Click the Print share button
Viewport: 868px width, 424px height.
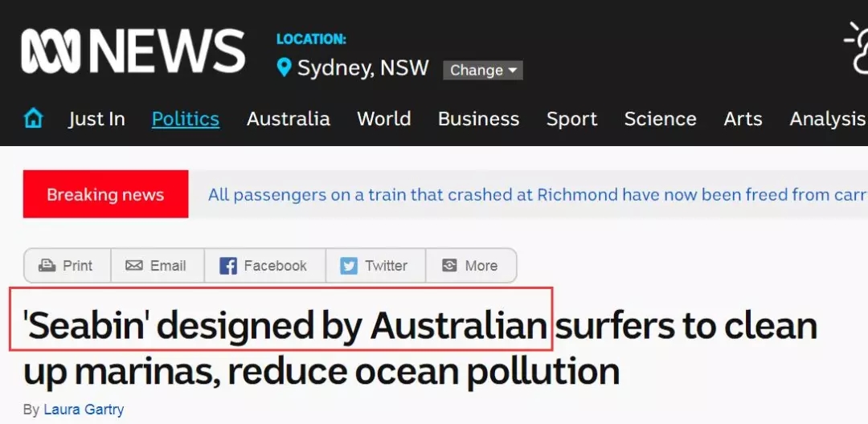67,266
